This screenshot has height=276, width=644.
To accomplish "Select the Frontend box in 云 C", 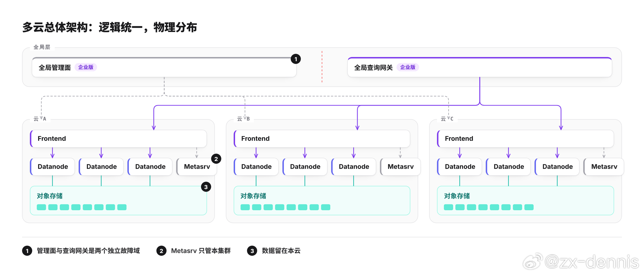I will [x=525, y=138].
